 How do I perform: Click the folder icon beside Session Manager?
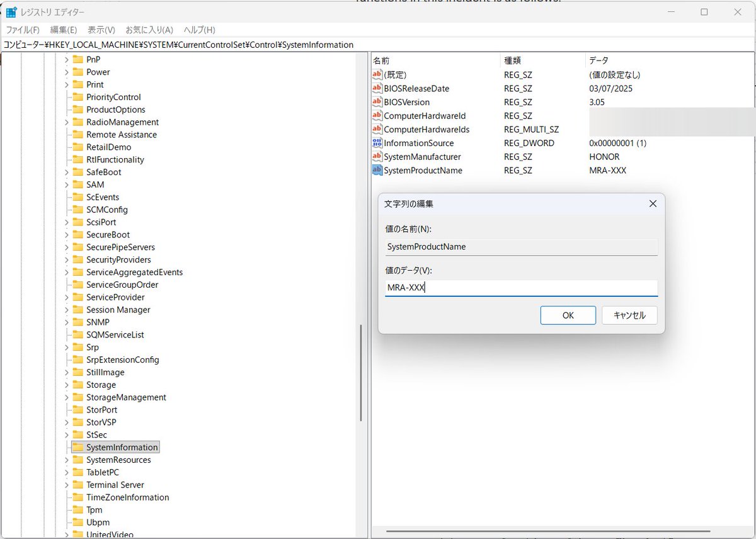coord(77,310)
